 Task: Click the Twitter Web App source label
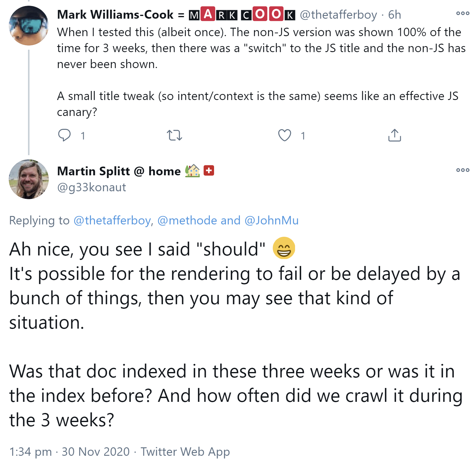(x=185, y=452)
